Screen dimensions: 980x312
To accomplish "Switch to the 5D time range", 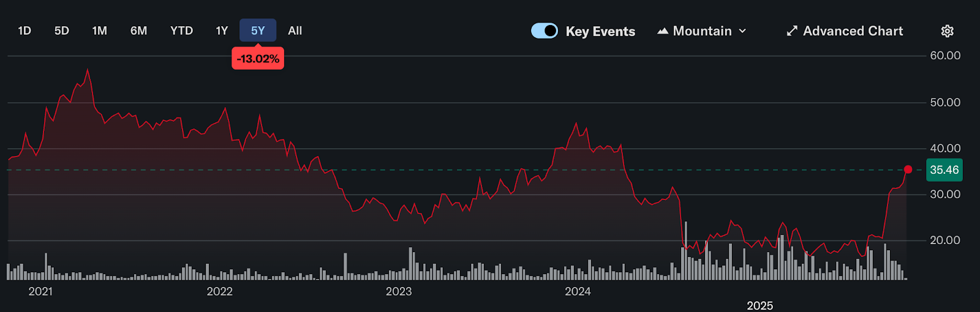I will (62, 31).
